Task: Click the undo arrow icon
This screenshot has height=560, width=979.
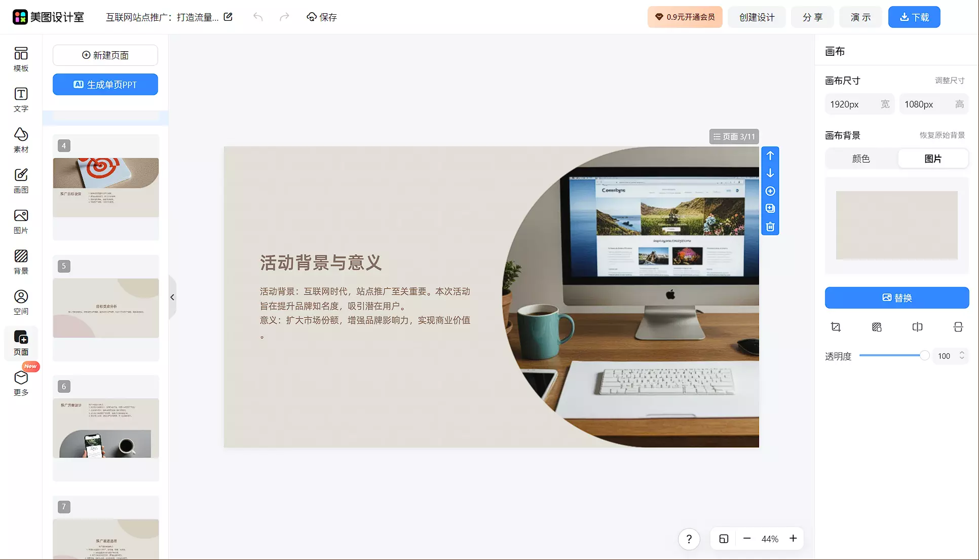Action: click(x=258, y=17)
